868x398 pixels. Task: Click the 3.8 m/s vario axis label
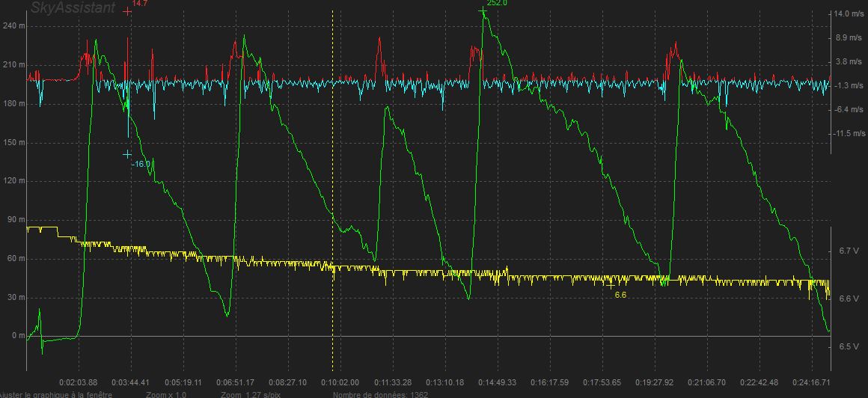[850, 61]
